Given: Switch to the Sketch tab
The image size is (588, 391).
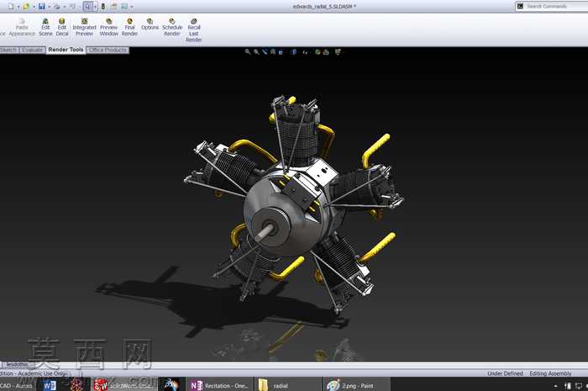Looking at the screenshot, I should (8, 50).
